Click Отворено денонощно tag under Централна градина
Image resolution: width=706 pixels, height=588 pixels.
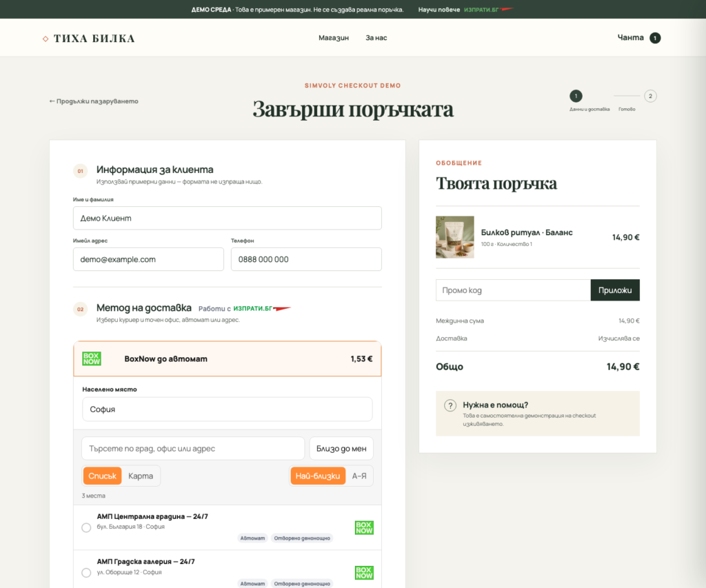(x=302, y=538)
